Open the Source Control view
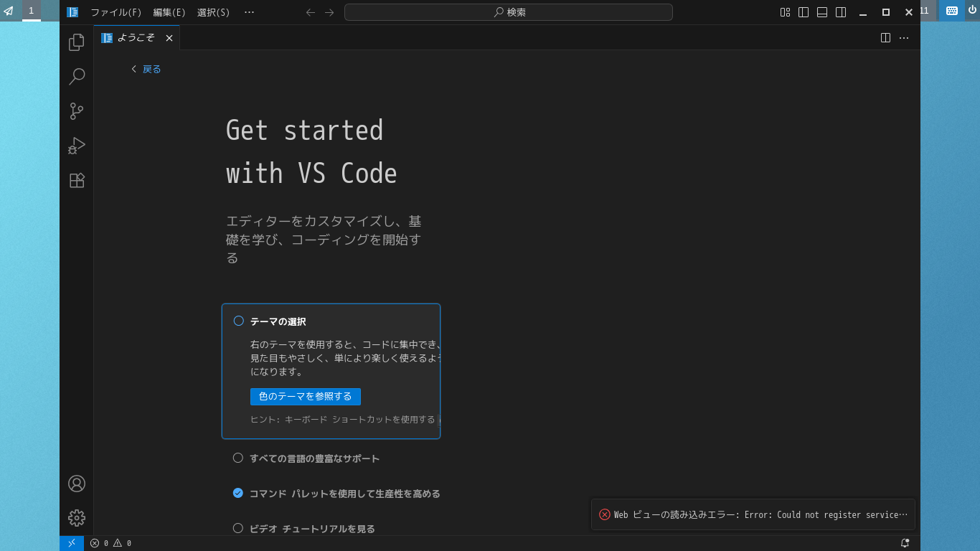 (77, 111)
